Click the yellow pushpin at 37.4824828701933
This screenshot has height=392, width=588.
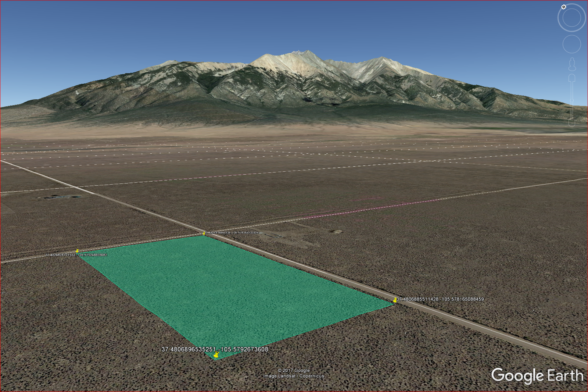pos(77,251)
